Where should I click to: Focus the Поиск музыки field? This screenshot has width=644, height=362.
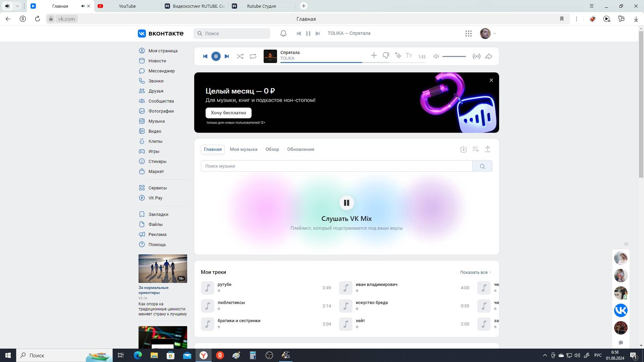pyautogui.click(x=336, y=166)
